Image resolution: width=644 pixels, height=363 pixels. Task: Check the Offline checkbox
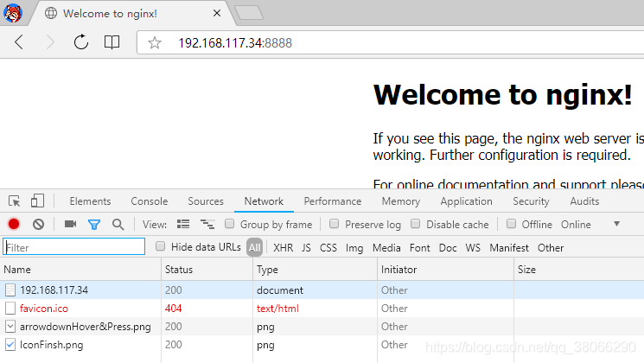coord(511,223)
